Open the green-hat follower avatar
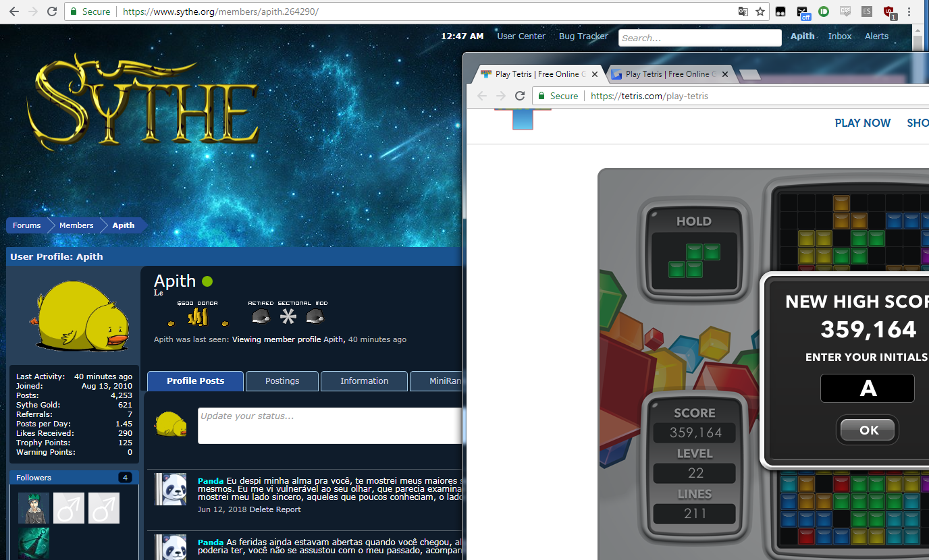The image size is (929, 560). 34,508
